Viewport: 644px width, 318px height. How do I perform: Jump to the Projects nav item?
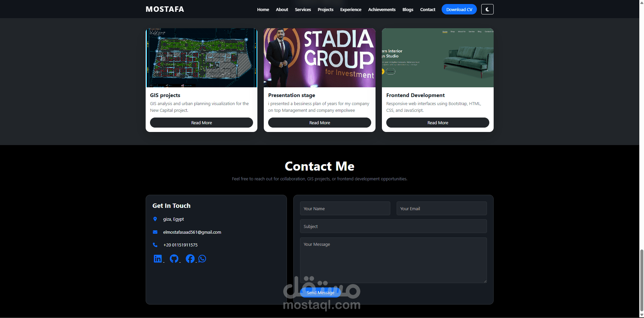click(326, 9)
